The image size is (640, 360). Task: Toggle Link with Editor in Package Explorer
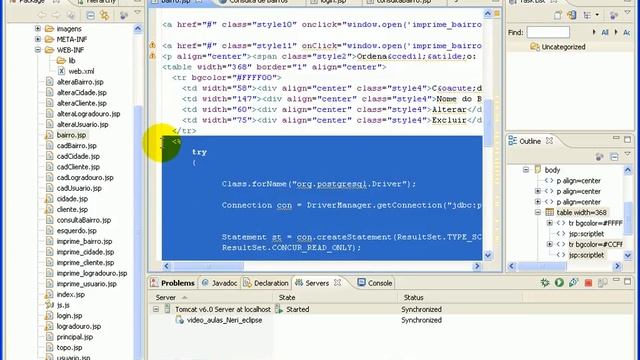[105, 16]
